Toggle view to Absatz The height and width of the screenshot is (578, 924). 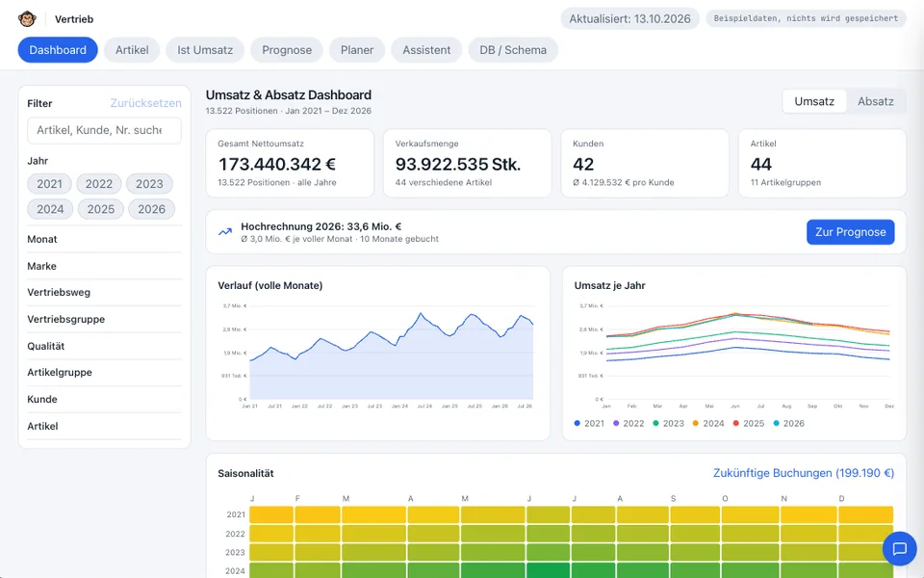click(x=876, y=101)
